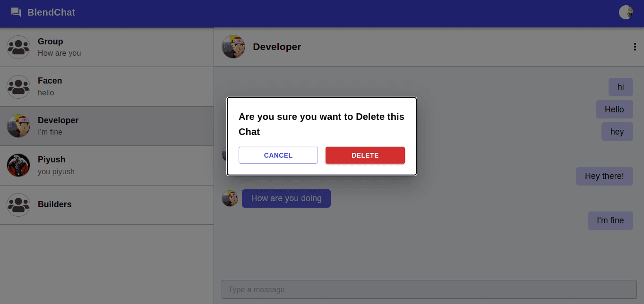Select the Piyush chat entry

(x=107, y=165)
